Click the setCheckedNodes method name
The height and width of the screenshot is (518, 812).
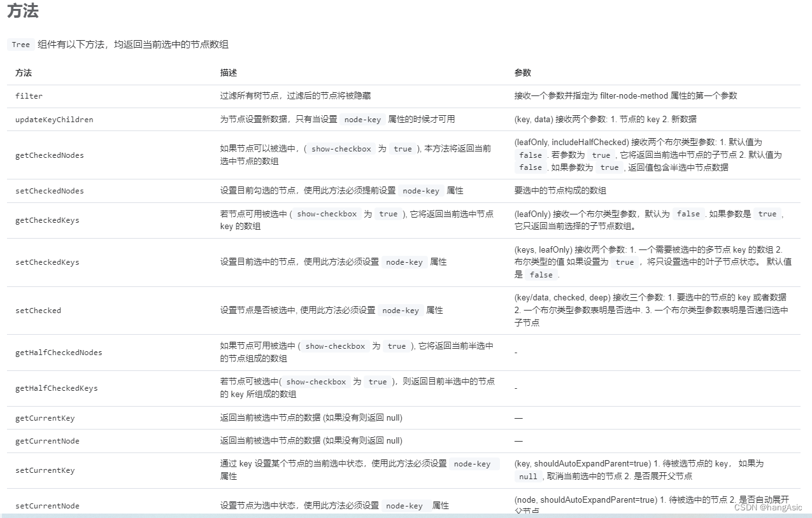49,190
